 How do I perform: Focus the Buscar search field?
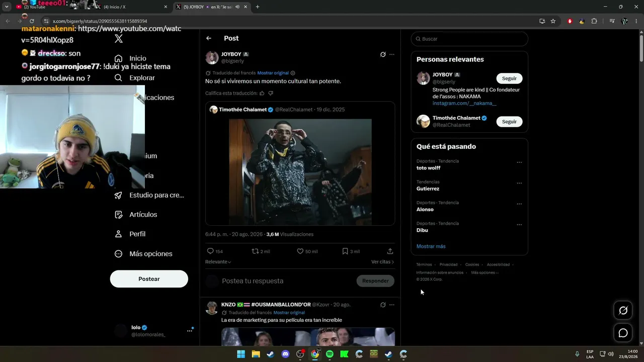pos(469,39)
